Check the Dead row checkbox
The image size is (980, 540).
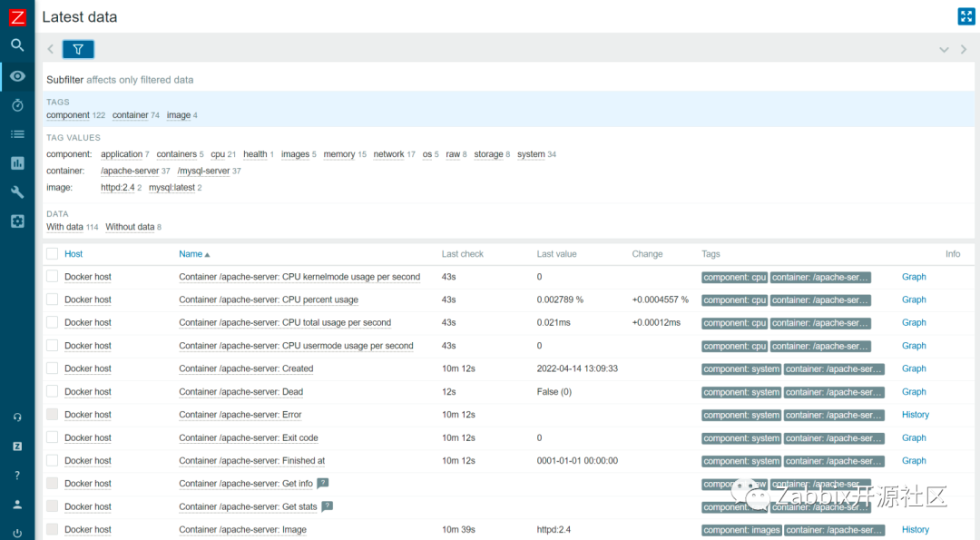tap(53, 391)
